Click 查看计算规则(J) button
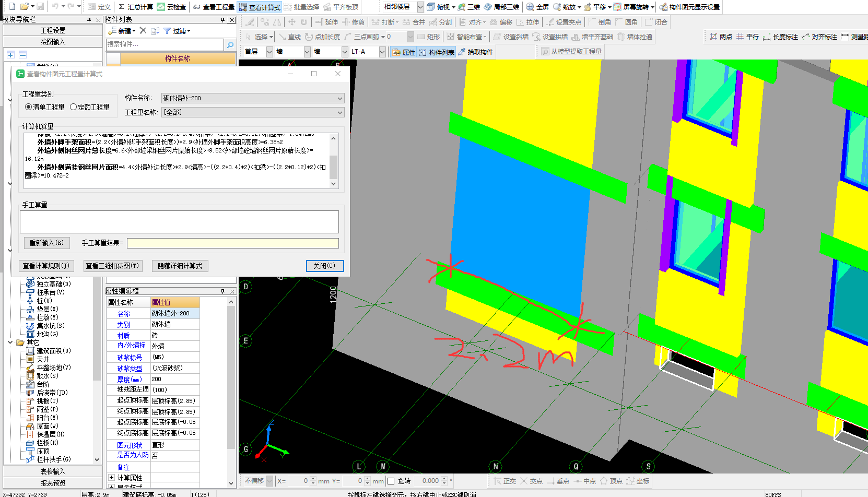Viewport: 868px width, 497px height. pos(46,266)
